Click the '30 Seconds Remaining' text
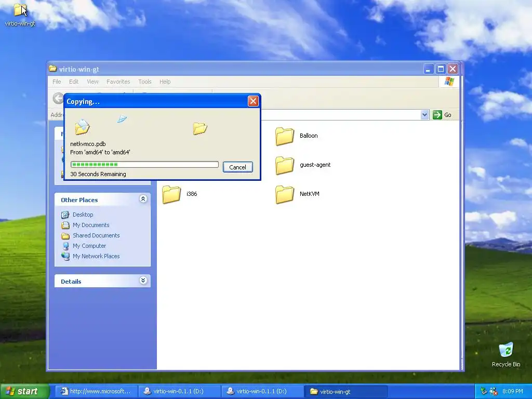The height and width of the screenshot is (399, 532). tap(98, 175)
